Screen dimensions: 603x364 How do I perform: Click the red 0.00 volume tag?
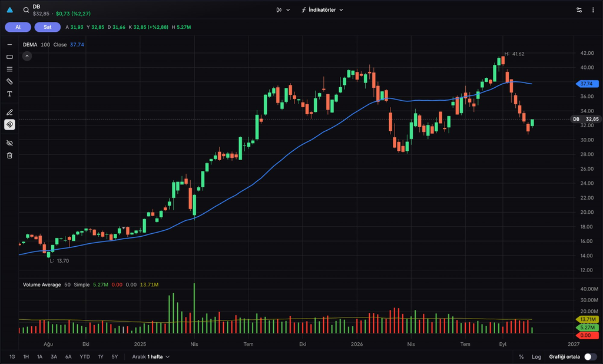pyautogui.click(x=587, y=336)
